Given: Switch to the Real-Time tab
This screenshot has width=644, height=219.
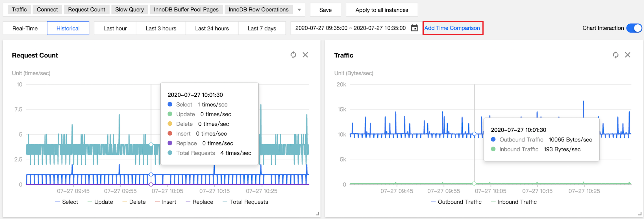Looking at the screenshot, I should tap(25, 28).
